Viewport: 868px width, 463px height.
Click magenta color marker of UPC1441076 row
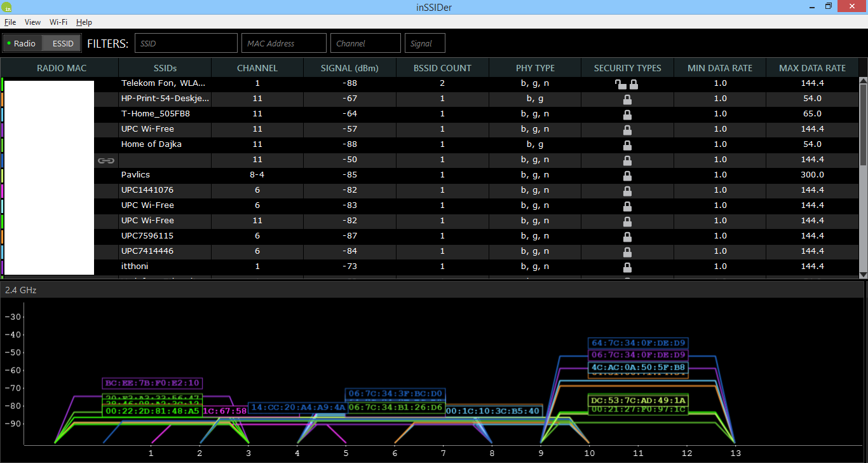pos(3,191)
